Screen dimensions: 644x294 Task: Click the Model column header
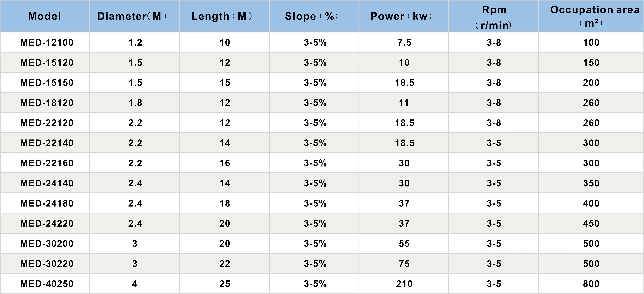point(44,16)
